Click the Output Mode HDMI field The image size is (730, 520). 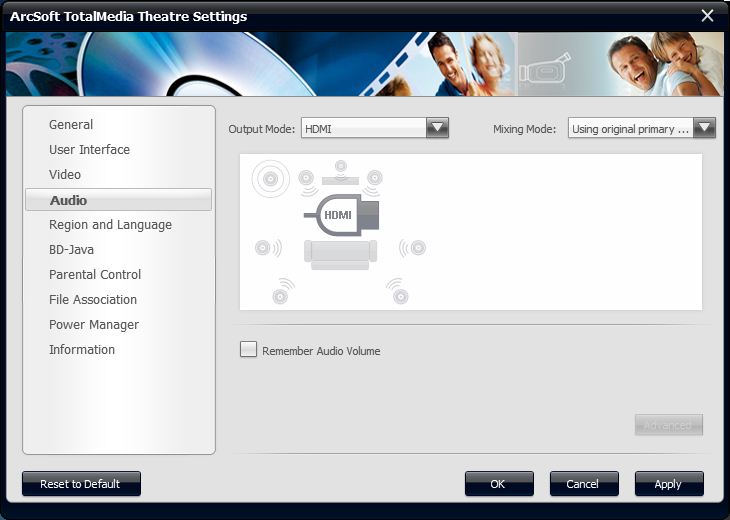tap(364, 128)
